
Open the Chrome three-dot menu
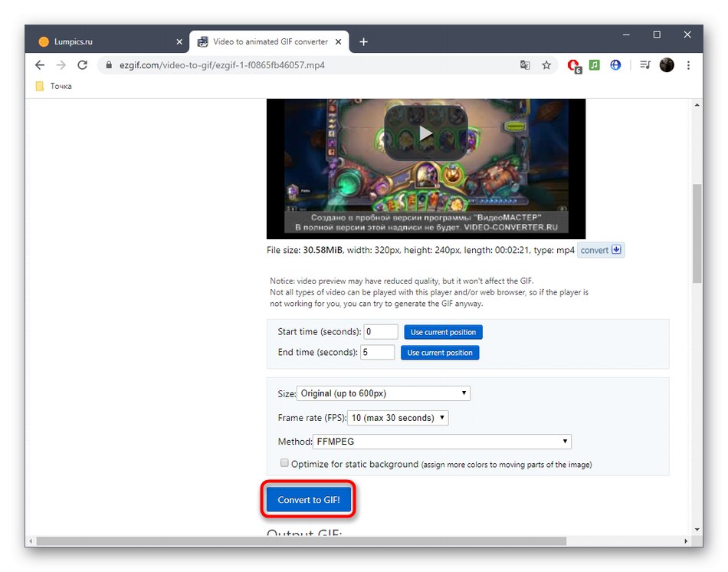[689, 65]
